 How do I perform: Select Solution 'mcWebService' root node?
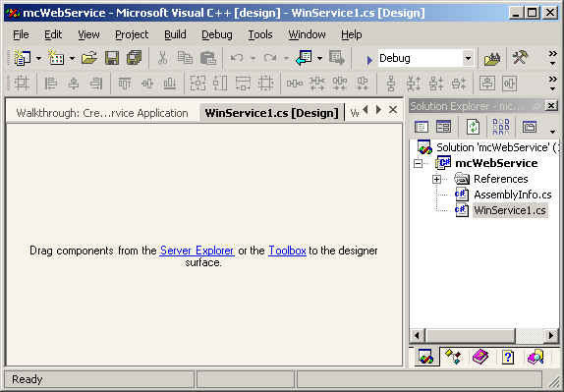coord(498,147)
